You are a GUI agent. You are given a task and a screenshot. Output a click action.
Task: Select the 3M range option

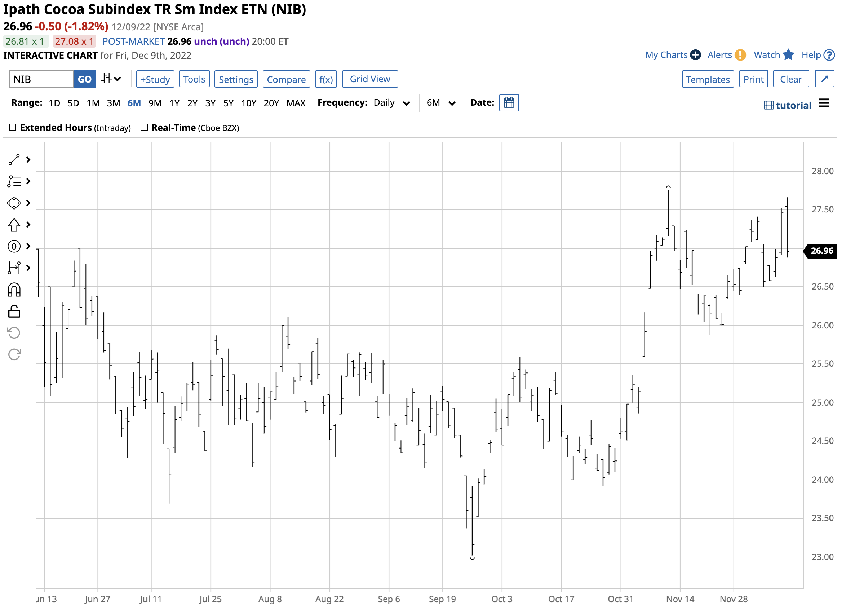(113, 103)
